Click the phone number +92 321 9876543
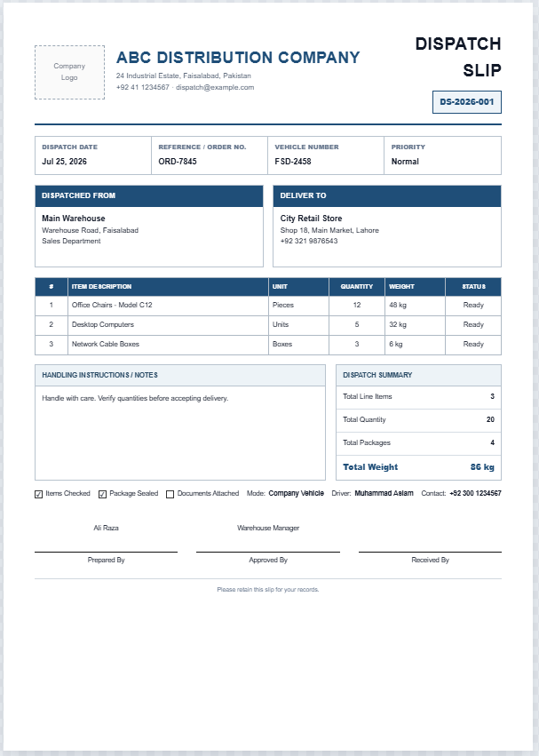 [x=309, y=241]
